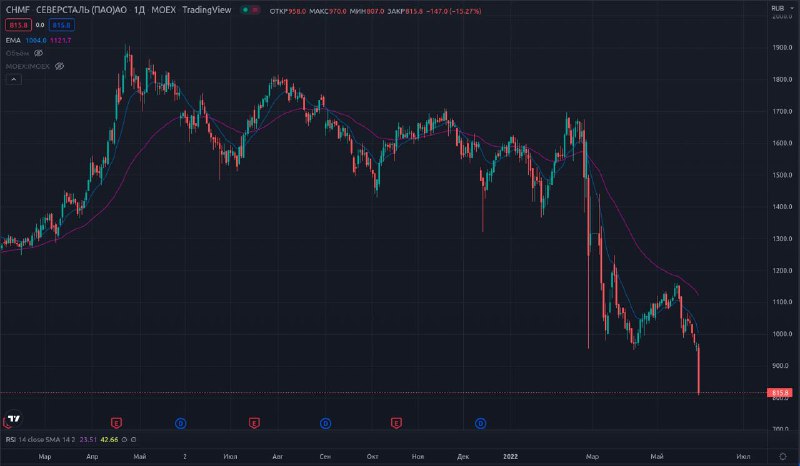The width and height of the screenshot is (800, 466).
Task: Open dividend D marker above Сен
Action: click(326, 423)
